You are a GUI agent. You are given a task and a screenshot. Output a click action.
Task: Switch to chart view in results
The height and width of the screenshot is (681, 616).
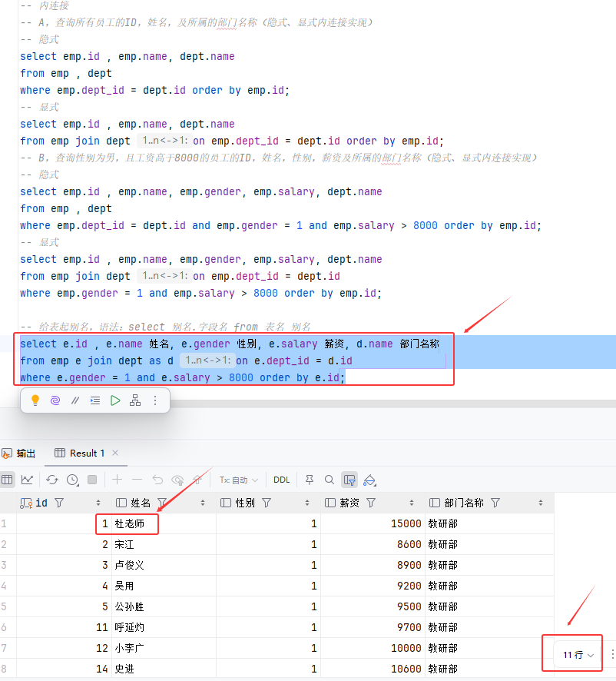(28, 480)
